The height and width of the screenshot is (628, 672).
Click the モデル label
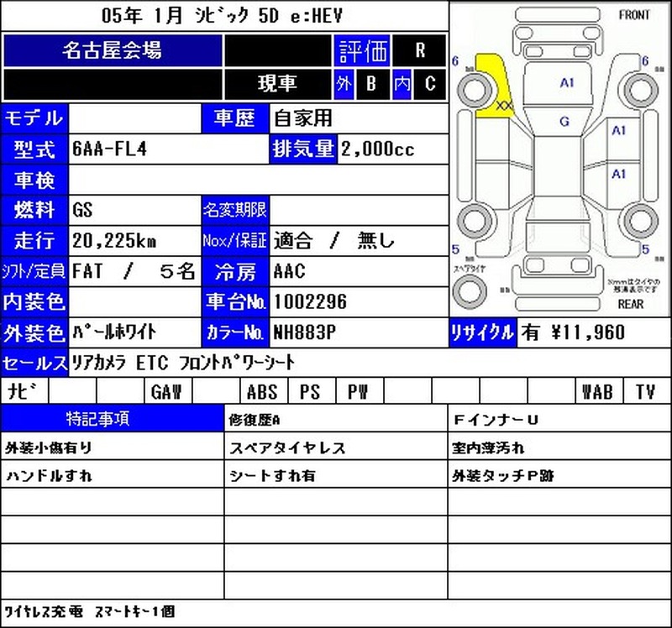click(x=34, y=118)
